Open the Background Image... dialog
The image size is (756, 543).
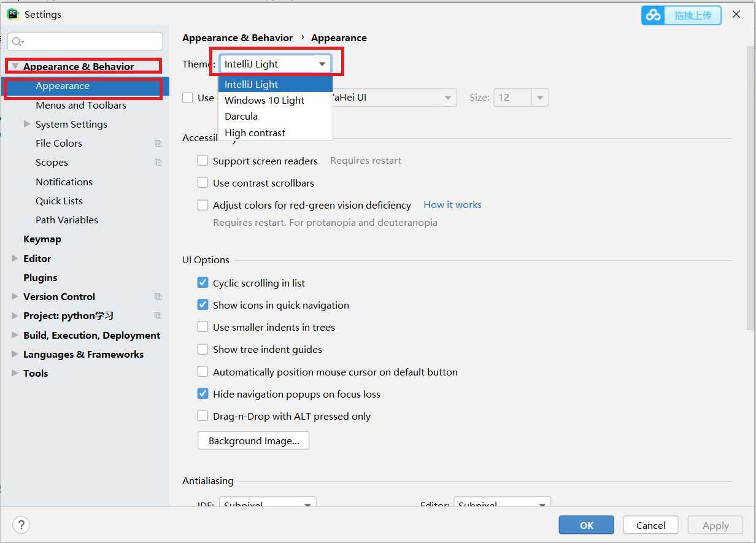coord(253,441)
